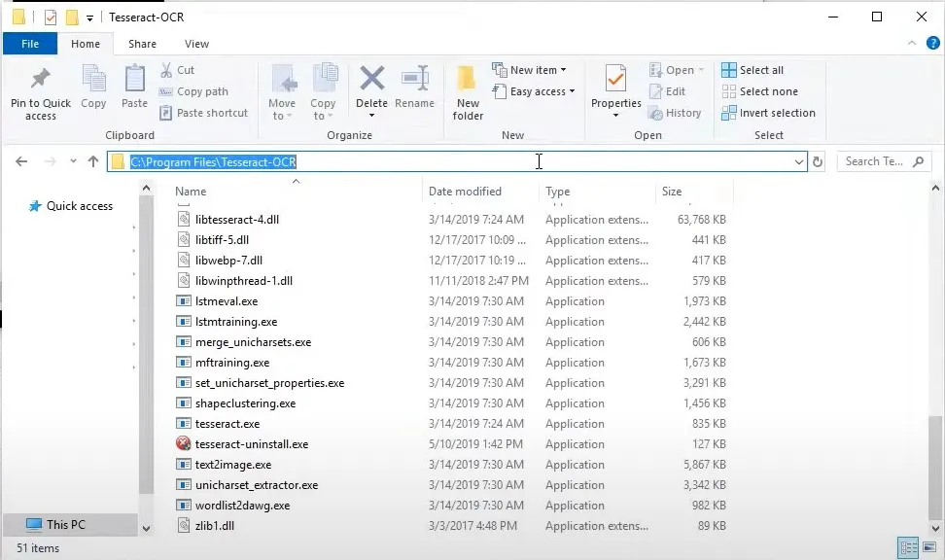Switch to Large icons view in status bar

[929, 547]
